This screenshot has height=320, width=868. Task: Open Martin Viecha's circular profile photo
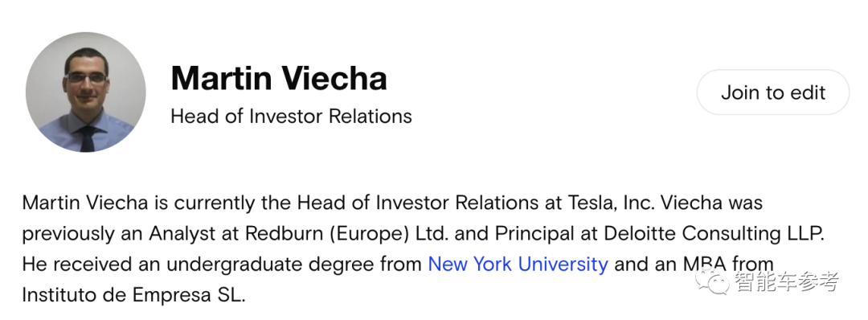(86, 92)
